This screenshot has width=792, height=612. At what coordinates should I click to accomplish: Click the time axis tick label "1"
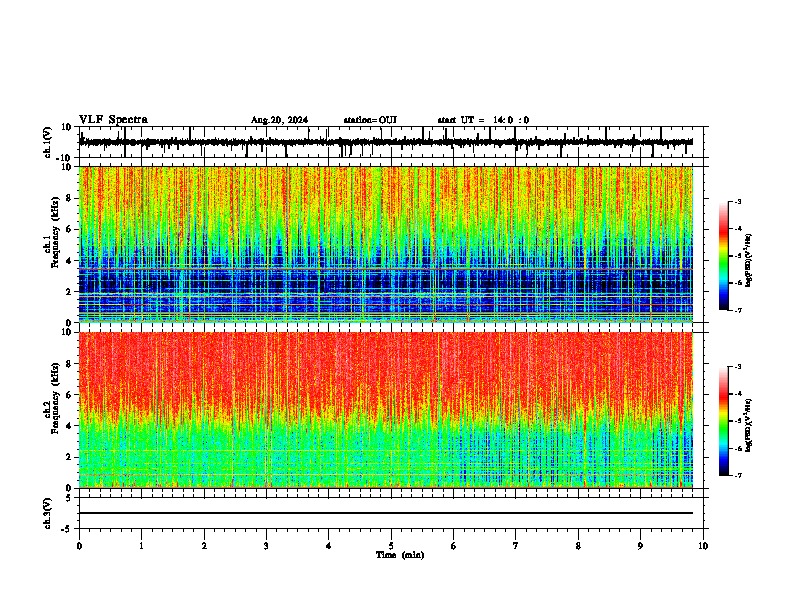pos(141,546)
